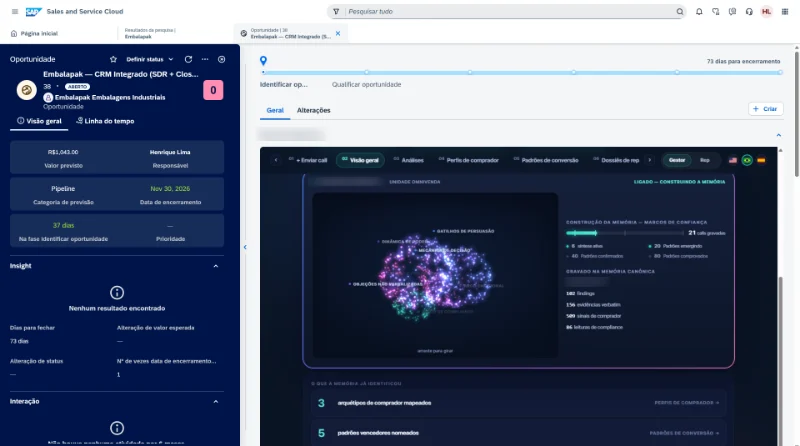Follow the Perfis de comprador arrow link
This screenshot has height=446, width=800.
coord(687,403)
